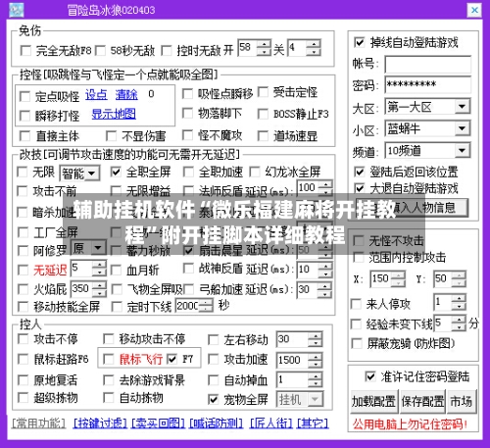Enable 移动技能全屏 checkbox

click(23, 307)
